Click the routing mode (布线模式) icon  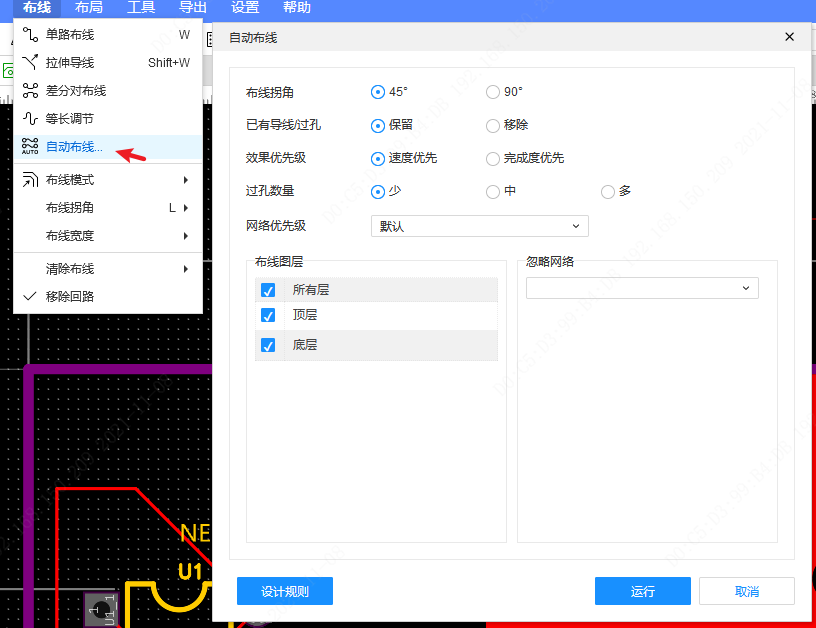30,180
